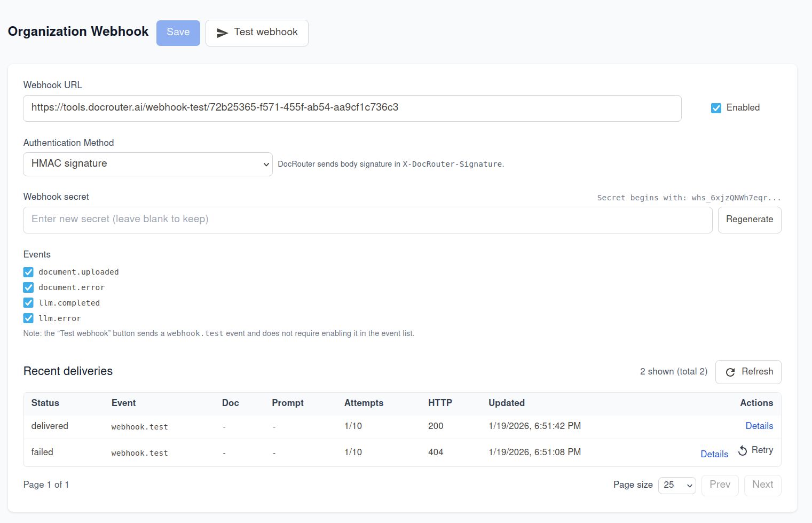
Task: Click the Regenerate secret button
Action: click(749, 220)
